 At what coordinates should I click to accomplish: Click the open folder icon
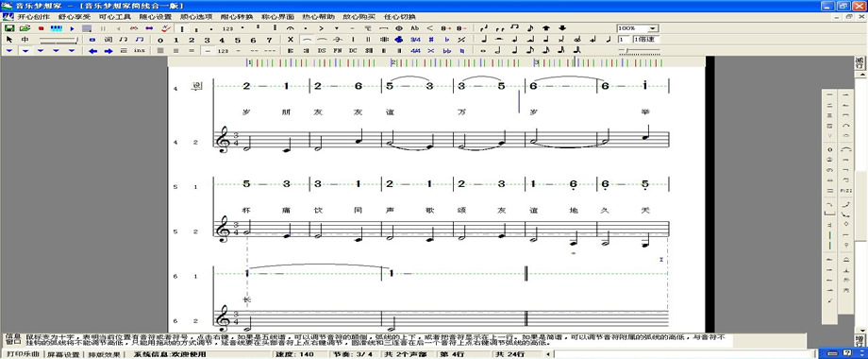tap(25, 28)
